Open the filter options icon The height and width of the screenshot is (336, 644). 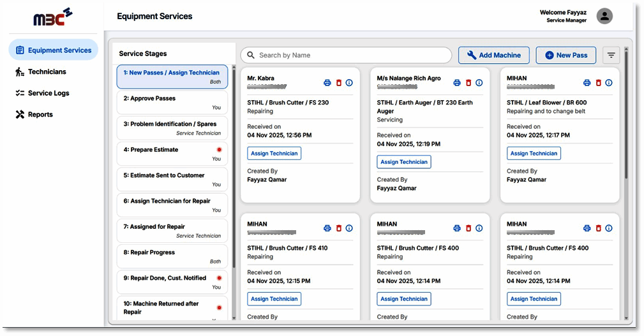[x=611, y=55]
